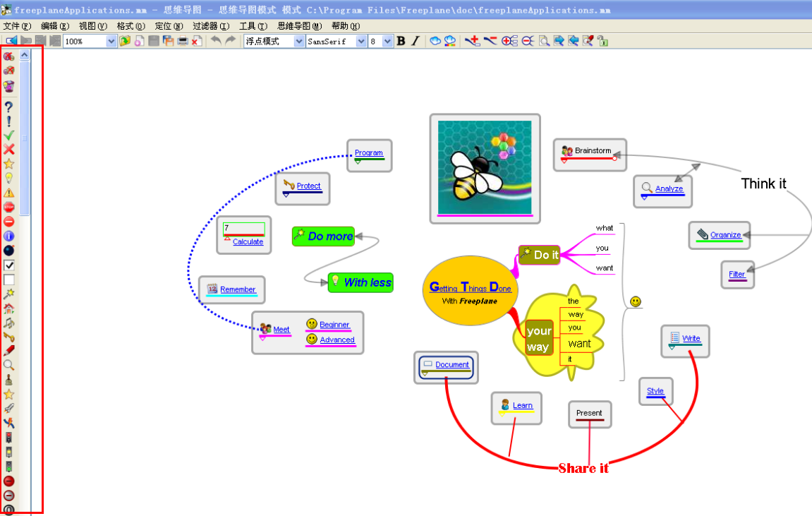
Task: Open the 视图(V) menu
Action: coord(92,26)
